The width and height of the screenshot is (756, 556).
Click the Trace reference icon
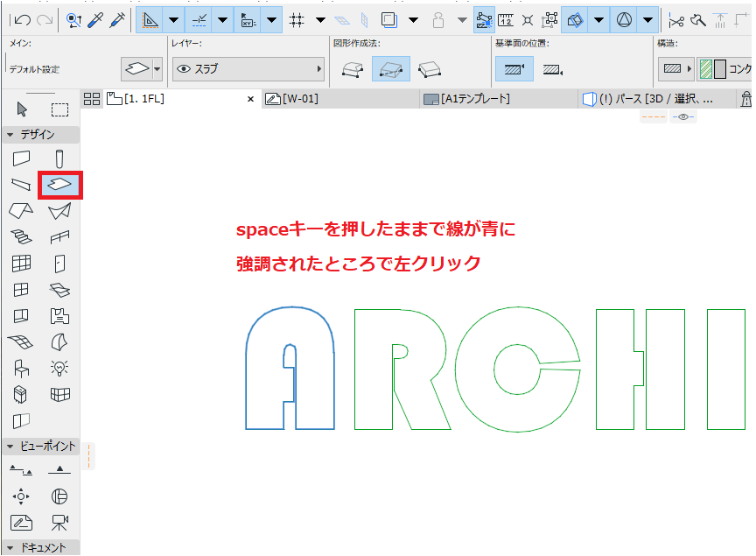[388, 20]
